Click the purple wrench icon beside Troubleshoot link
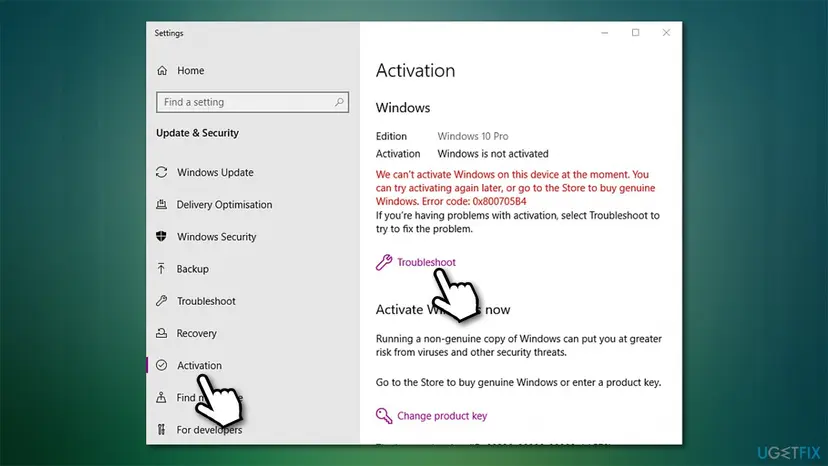 pos(384,262)
